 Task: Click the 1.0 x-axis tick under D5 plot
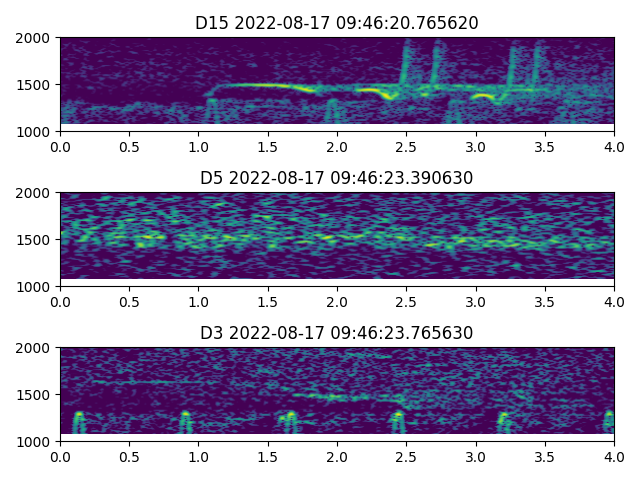pos(198,301)
